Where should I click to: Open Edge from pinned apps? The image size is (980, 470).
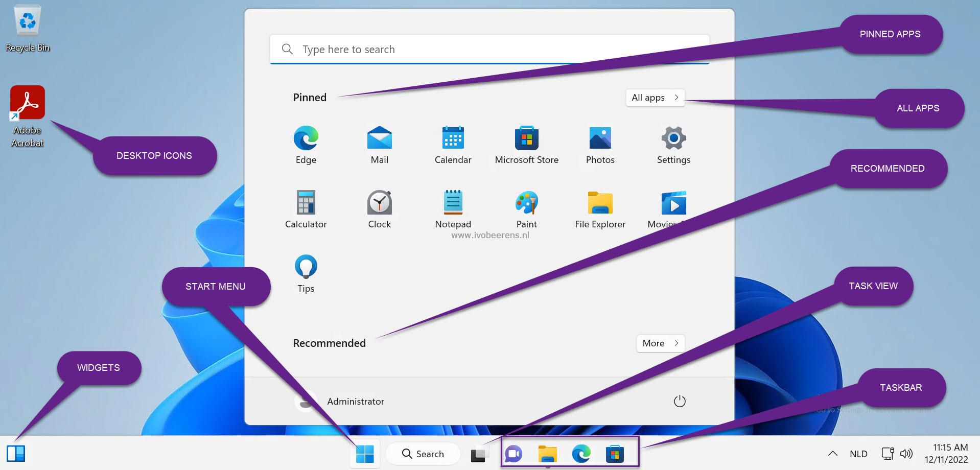pyautogui.click(x=306, y=145)
